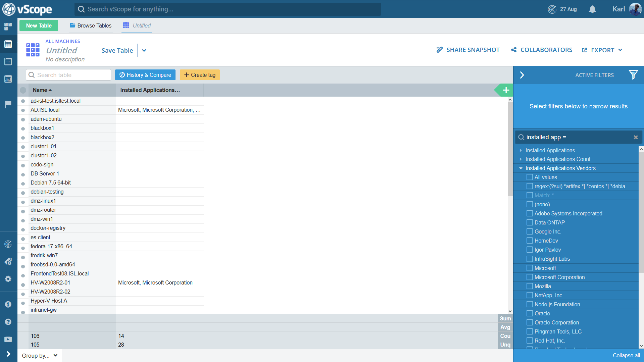644x362 pixels.
Task: Click the Cou summary row label
Action: pyautogui.click(x=505, y=336)
